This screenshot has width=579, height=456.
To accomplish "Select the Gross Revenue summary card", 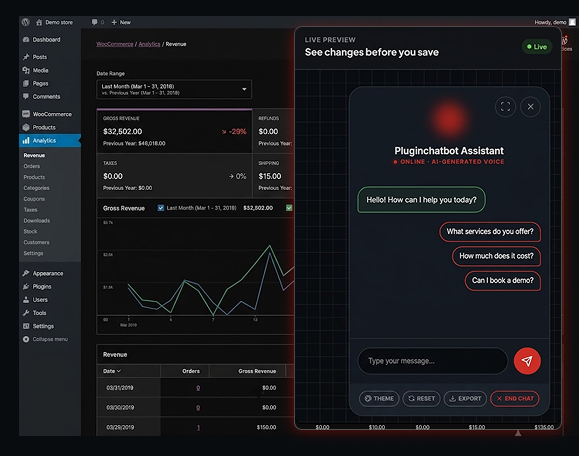I will [x=174, y=131].
